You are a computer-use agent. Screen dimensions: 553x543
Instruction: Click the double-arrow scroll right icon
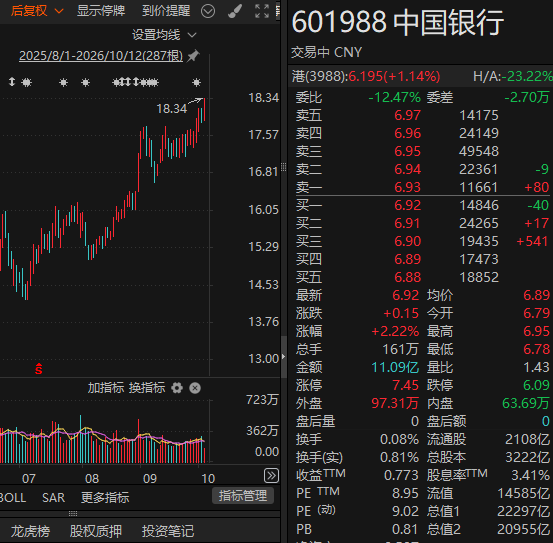pos(271,476)
